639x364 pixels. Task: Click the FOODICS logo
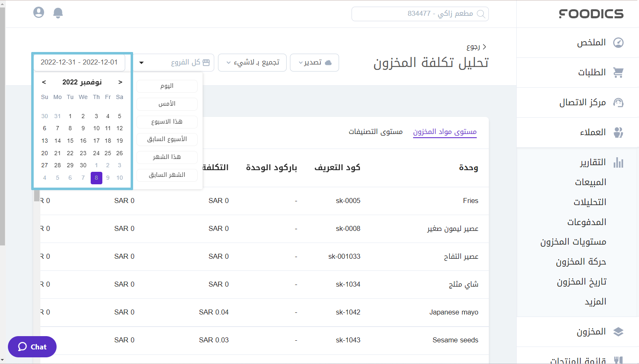[x=590, y=14]
